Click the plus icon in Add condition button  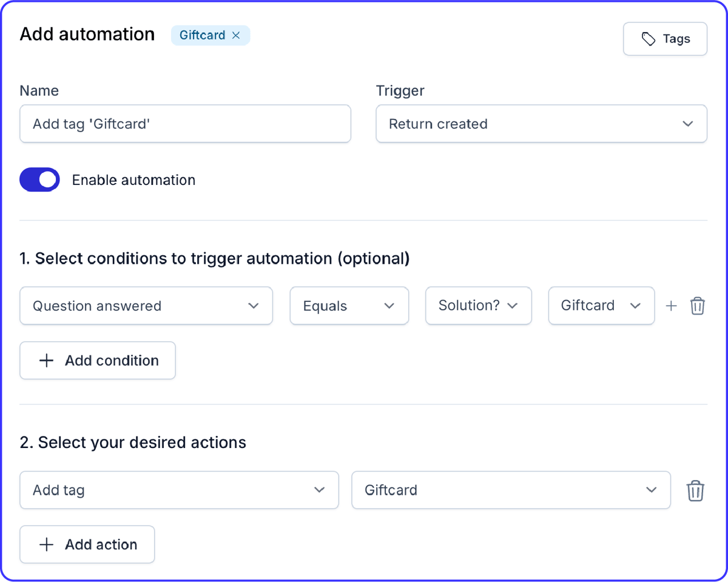pos(45,360)
